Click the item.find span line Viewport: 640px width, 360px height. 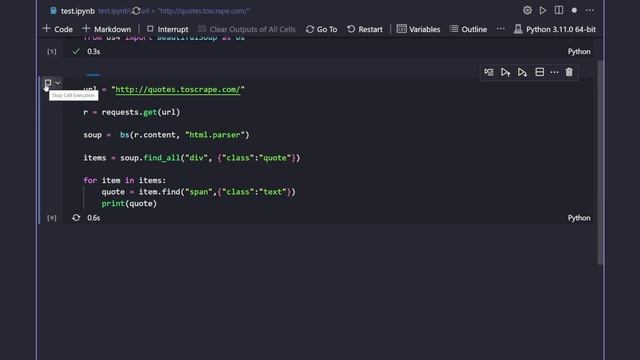pos(198,192)
